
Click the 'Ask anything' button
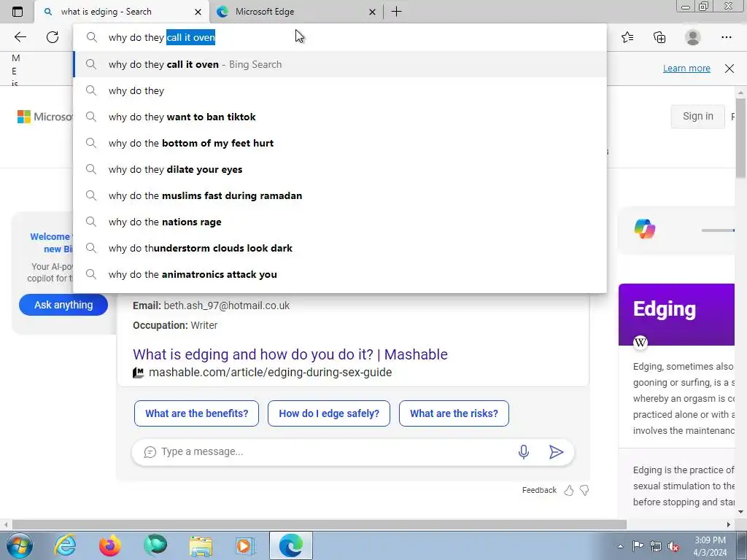pos(63,305)
